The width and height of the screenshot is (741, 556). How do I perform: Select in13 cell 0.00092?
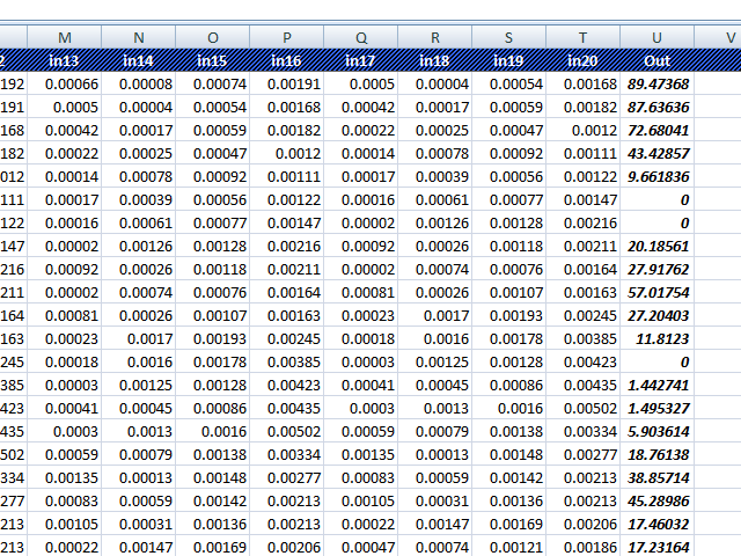[x=65, y=269]
